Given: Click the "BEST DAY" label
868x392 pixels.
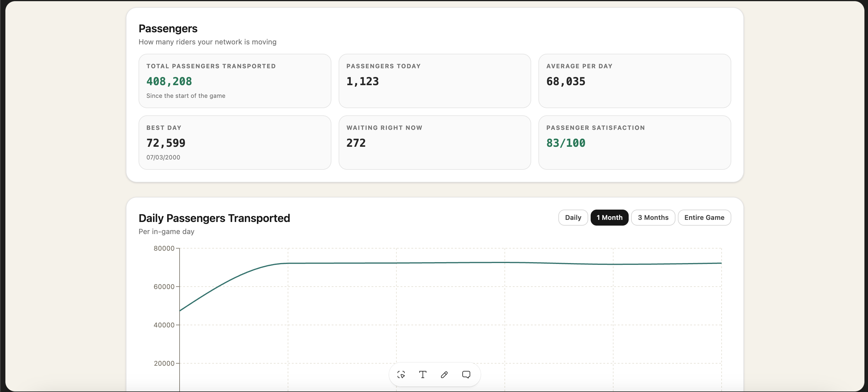Looking at the screenshot, I should point(164,128).
